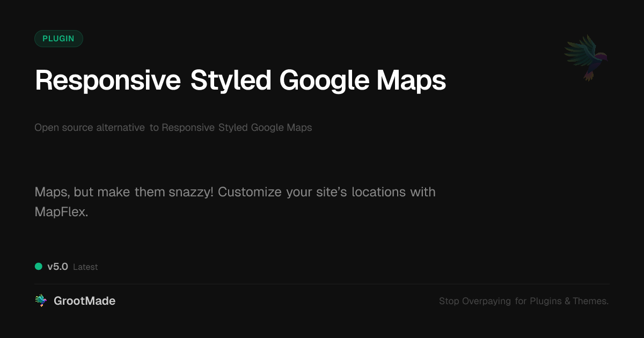Click the horizontal divider line above the footer
Screen dimensions: 644x338
(322, 284)
